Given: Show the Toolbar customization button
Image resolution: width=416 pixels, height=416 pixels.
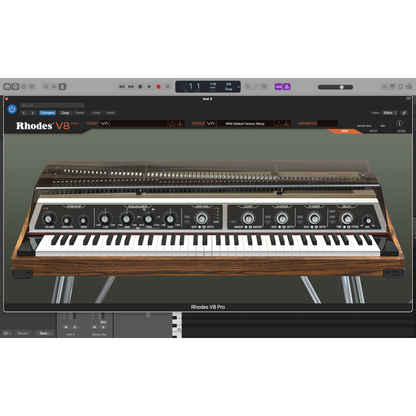Looking at the screenshot, I should click(x=32, y=87).
